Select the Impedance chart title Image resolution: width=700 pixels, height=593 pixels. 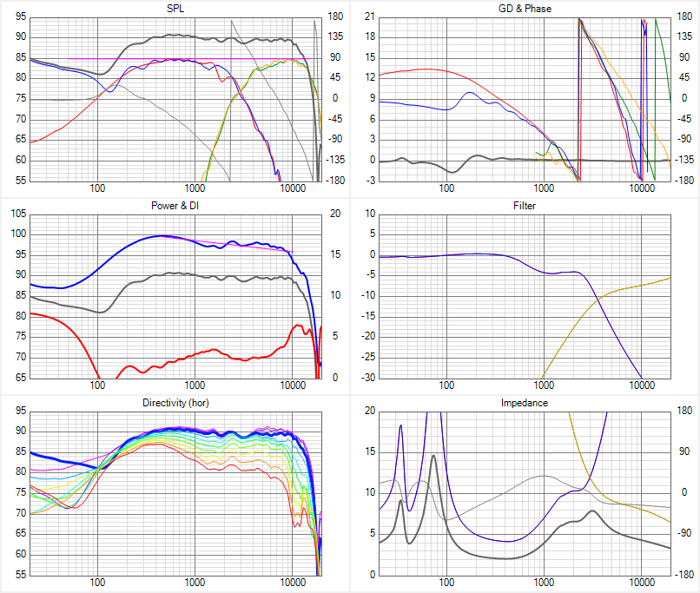tap(525, 403)
